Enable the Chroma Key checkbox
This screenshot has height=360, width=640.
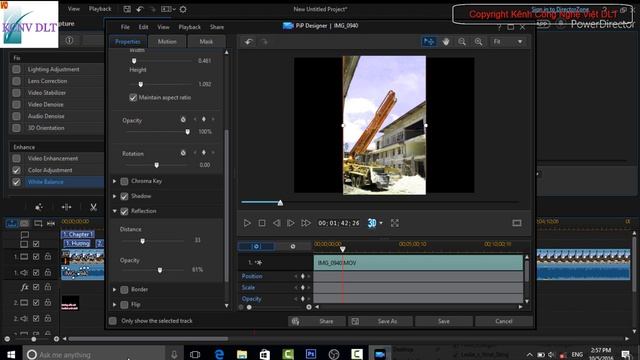pyautogui.click(x=124, y=181)
